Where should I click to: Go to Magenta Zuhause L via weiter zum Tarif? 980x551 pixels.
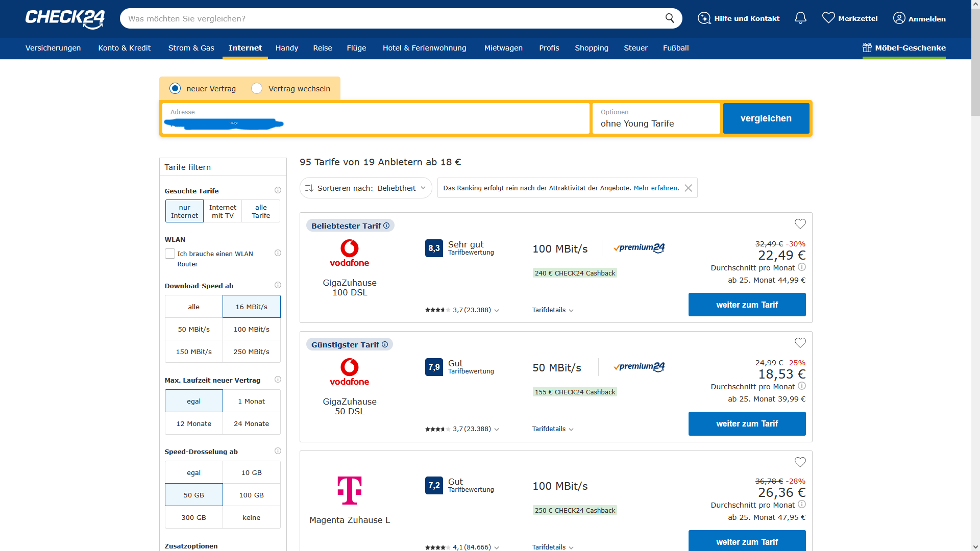pos(747,541)
